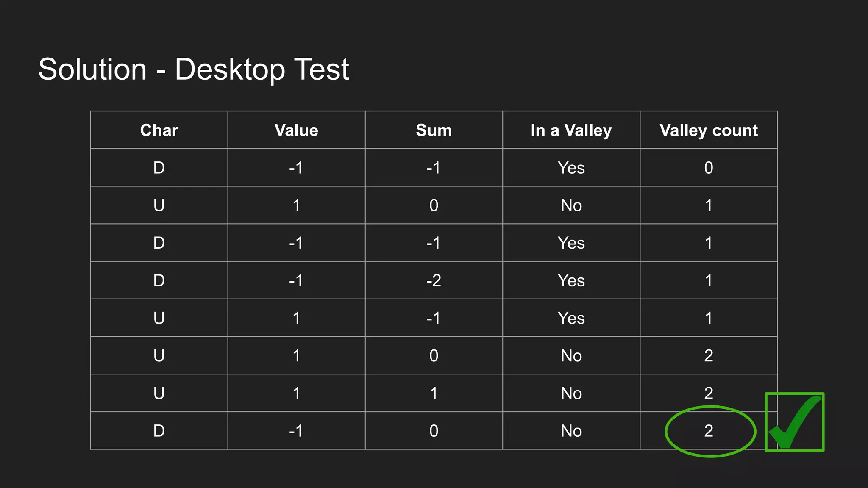The width and height of the screenshot is (868, 488).
Task: Select the Sum cell showing -2
Action: [x=434, y=280]
